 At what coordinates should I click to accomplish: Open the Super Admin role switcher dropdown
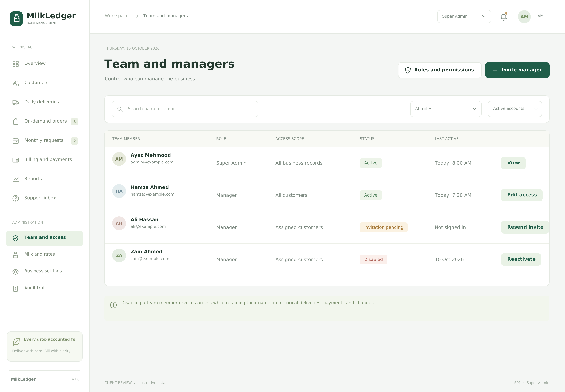click(464, 16)
